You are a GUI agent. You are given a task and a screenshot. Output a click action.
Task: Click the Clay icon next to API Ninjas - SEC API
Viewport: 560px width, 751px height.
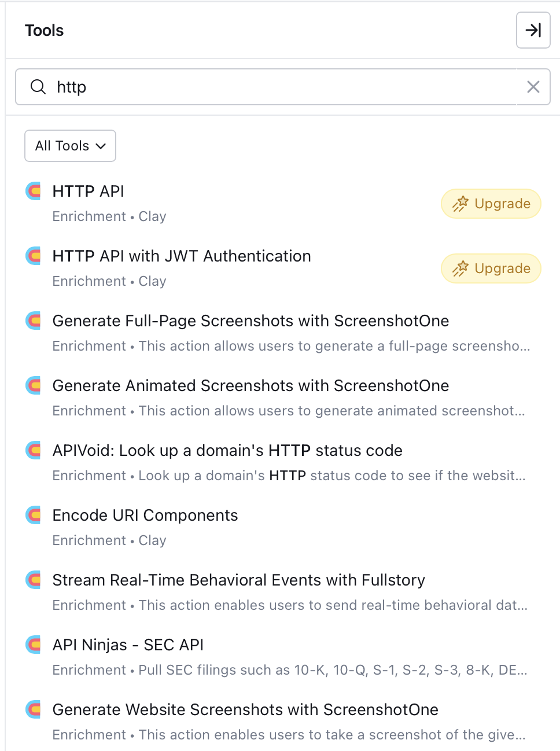(32, 645)
